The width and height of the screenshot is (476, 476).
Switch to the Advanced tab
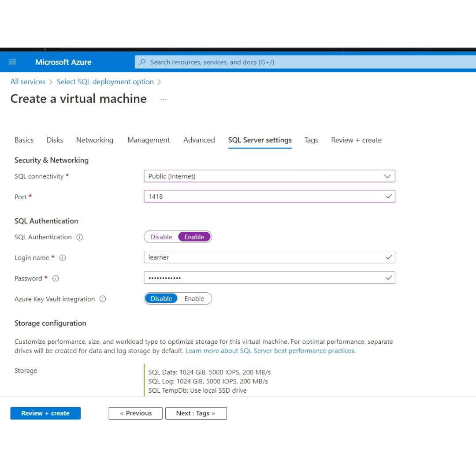pos(199,140)
